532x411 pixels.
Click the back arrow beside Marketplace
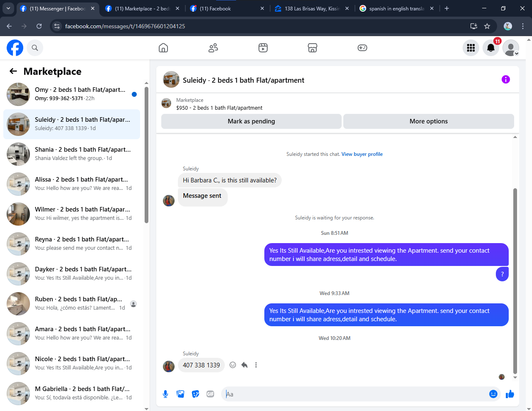[x=13, y=71]
